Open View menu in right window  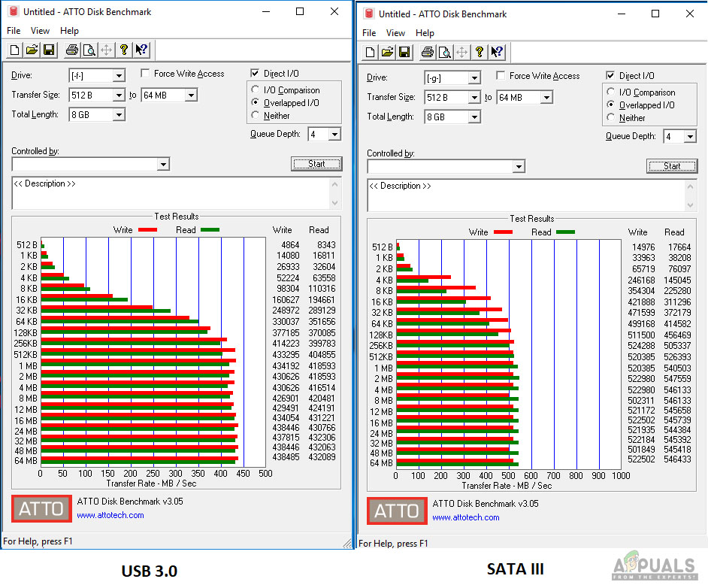(x=395, y=33)
